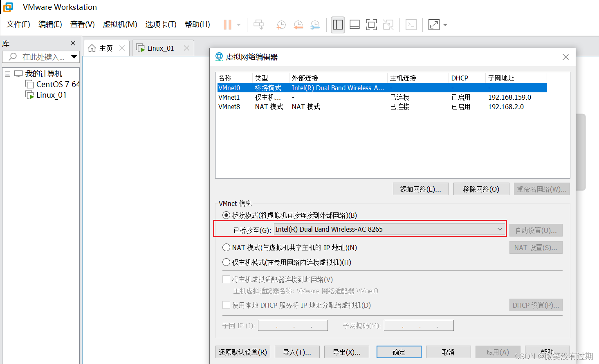This screenshot has height=364, width=599.
Task: Open the 查看(V) menu
Action: click(x=83, y=25)
